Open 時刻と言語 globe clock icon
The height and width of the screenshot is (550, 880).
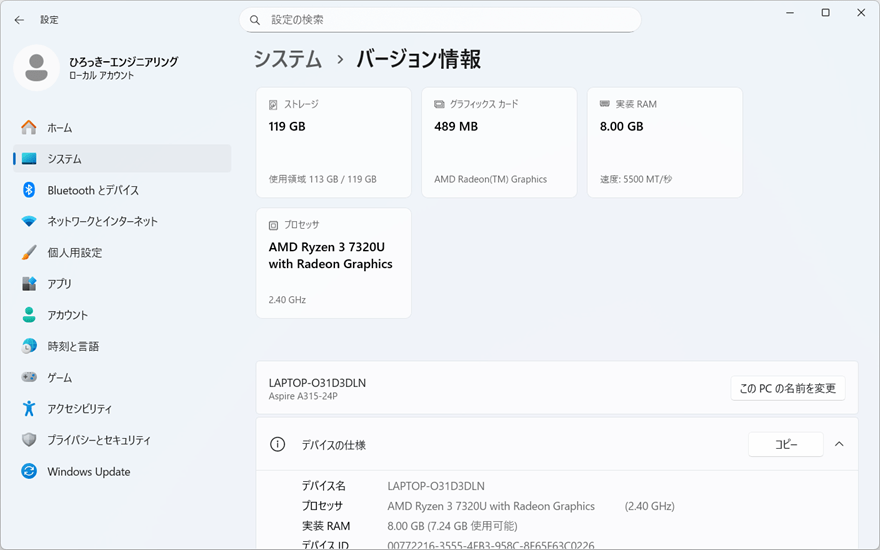pyautogui.click(x=29, y=346)
